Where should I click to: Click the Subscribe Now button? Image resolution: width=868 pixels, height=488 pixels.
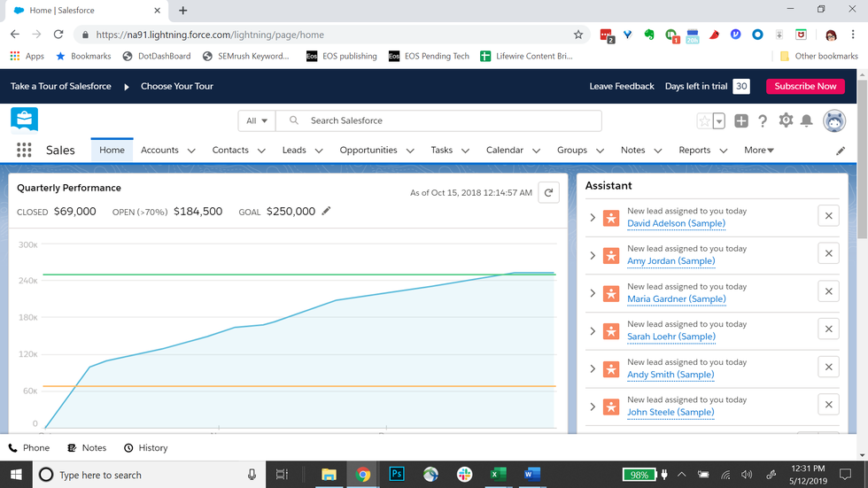(x=804, y=86)
